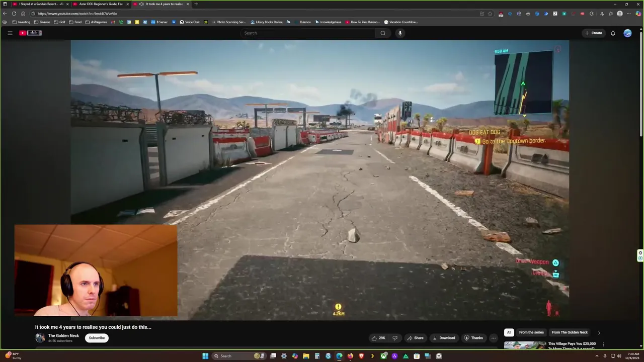644x362 pixels.
Task: Open Village Pays You $25,000 thumbnail
Action: click(525, 345)
